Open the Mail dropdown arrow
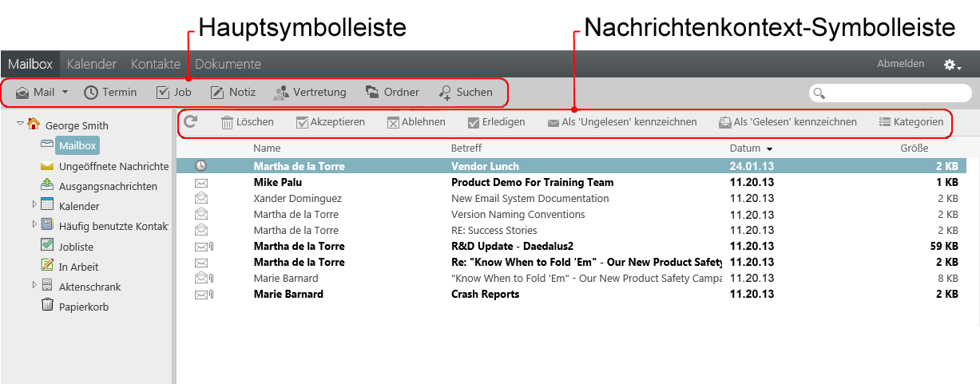Viewport: 980px width, 384px height. click(65, 93)
